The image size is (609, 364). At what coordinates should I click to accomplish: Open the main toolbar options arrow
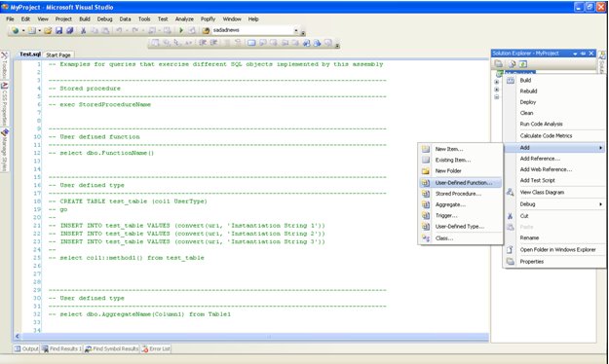[x=303, y=33]
